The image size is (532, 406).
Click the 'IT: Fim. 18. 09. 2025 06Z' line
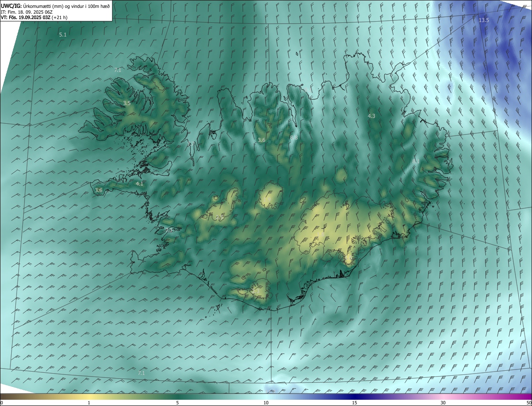(27, 12)
